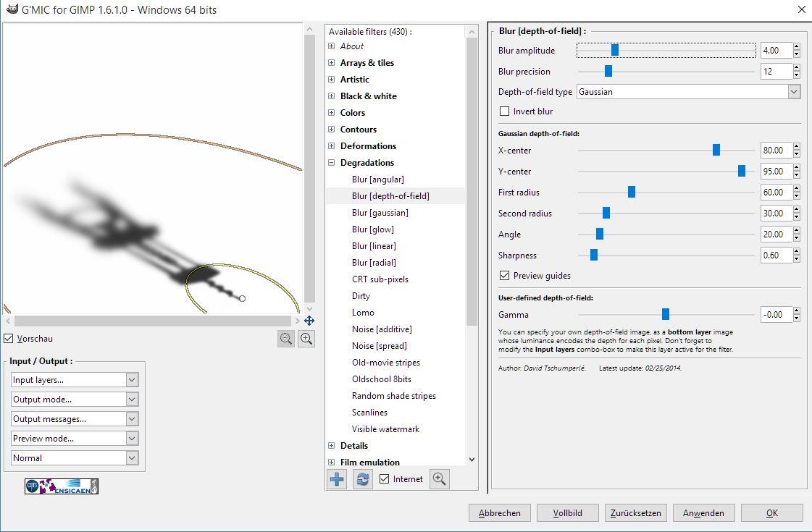Click the Zurücksetzen button

coord(635,512)
